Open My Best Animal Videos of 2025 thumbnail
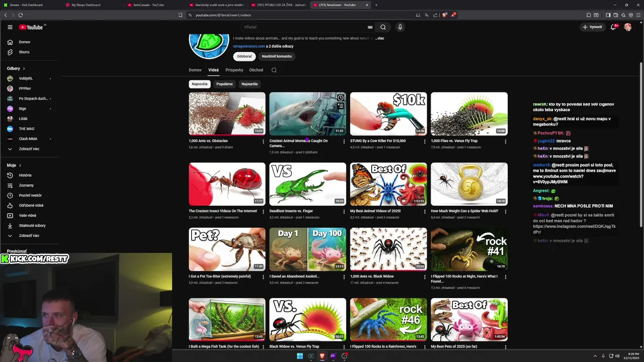Viewport: 644px width, 362px height. pyautogui.click(x=388, y=184)
